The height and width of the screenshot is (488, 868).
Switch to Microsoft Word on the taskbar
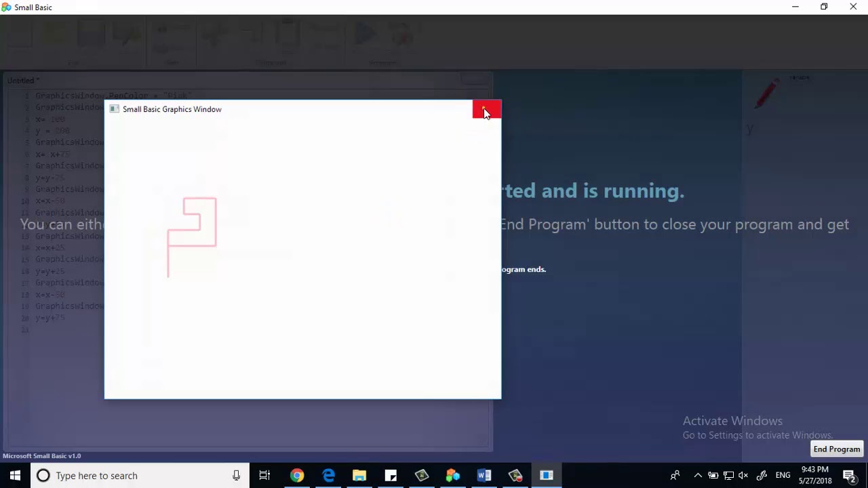484,476
